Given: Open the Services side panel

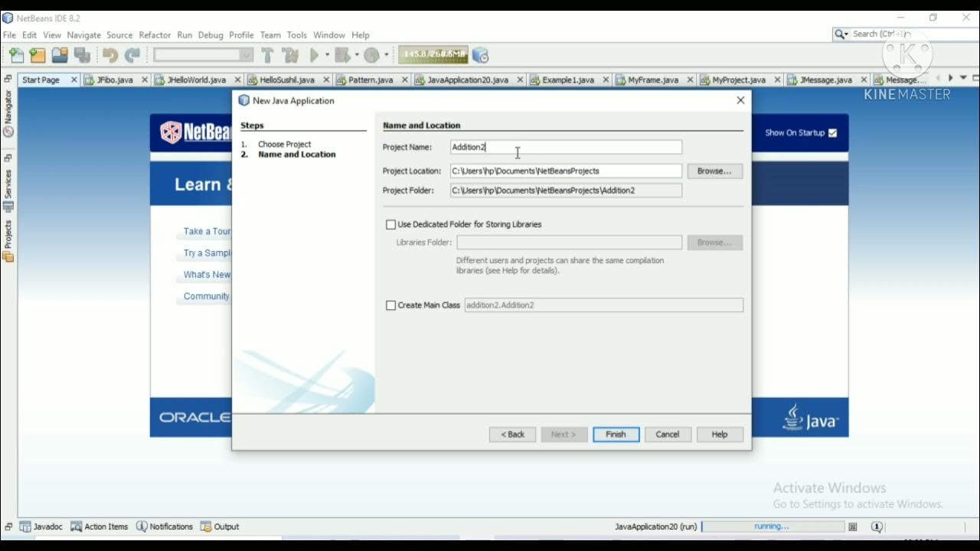Looking at the screenshot, I should tap(8, 191).
